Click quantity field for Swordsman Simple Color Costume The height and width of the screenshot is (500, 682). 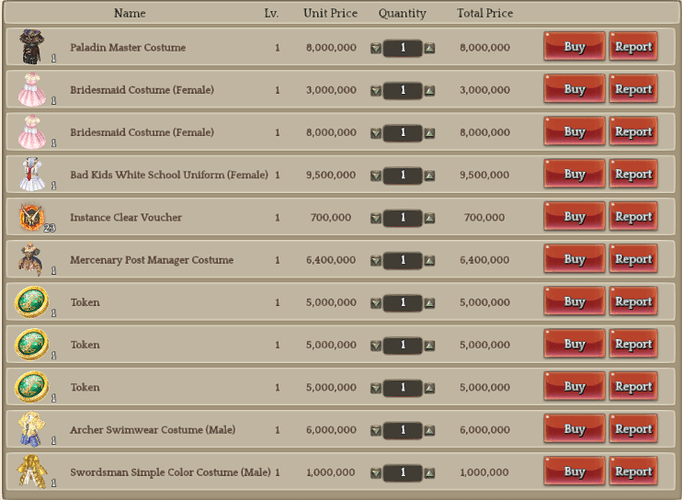click(x=402, y=472)
